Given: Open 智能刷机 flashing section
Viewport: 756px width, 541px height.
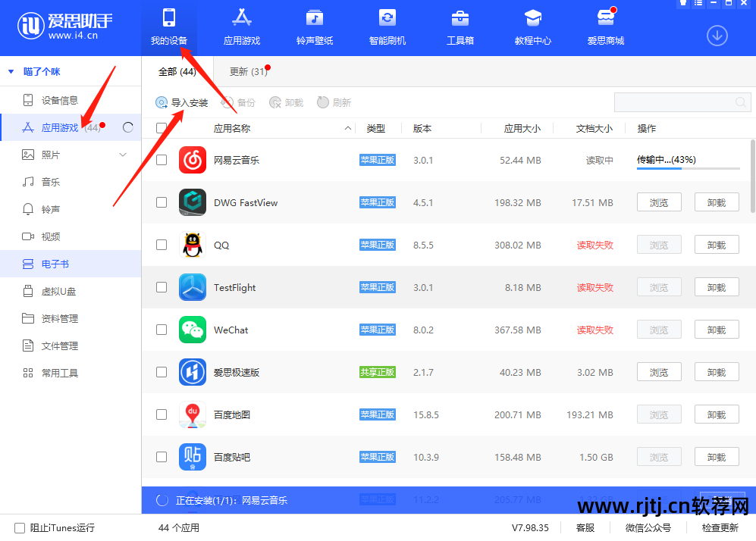Looking at the screenshot, I should [x=387, y=27].
